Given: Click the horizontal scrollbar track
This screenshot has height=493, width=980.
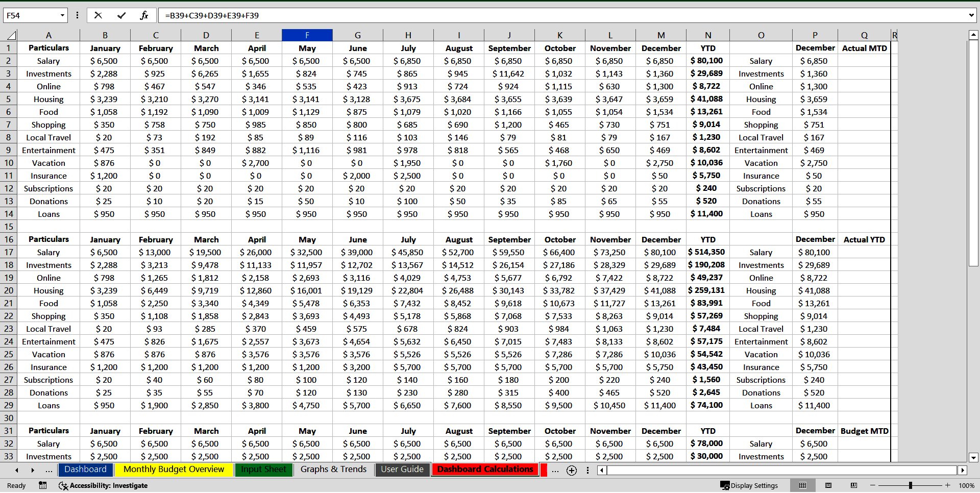Looking at the screenshot, I should point(781,470).
